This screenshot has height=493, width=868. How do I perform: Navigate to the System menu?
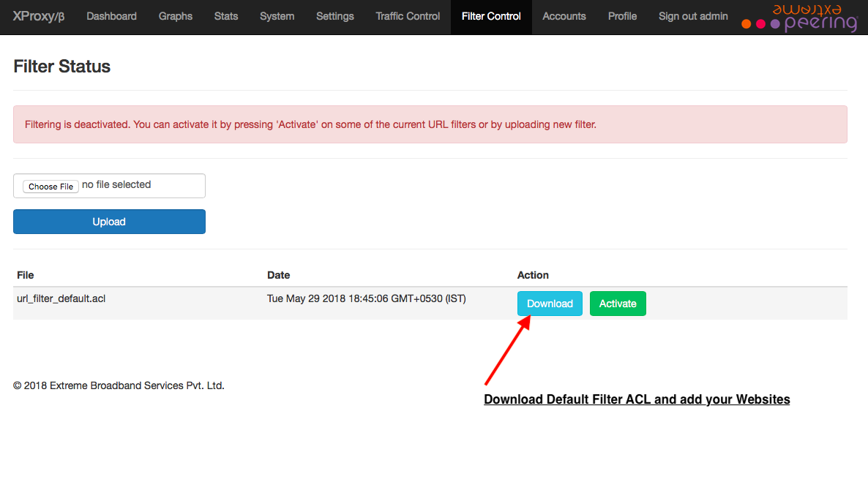277,16
